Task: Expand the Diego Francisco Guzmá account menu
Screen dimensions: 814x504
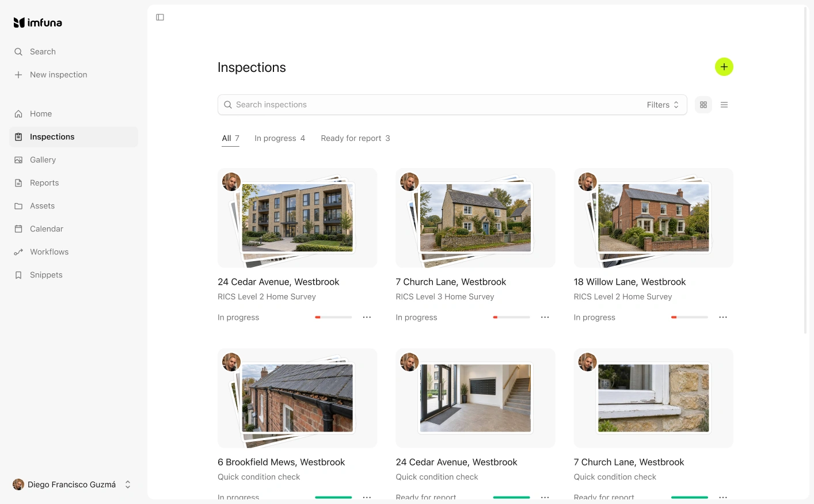Action: [73, 484]
